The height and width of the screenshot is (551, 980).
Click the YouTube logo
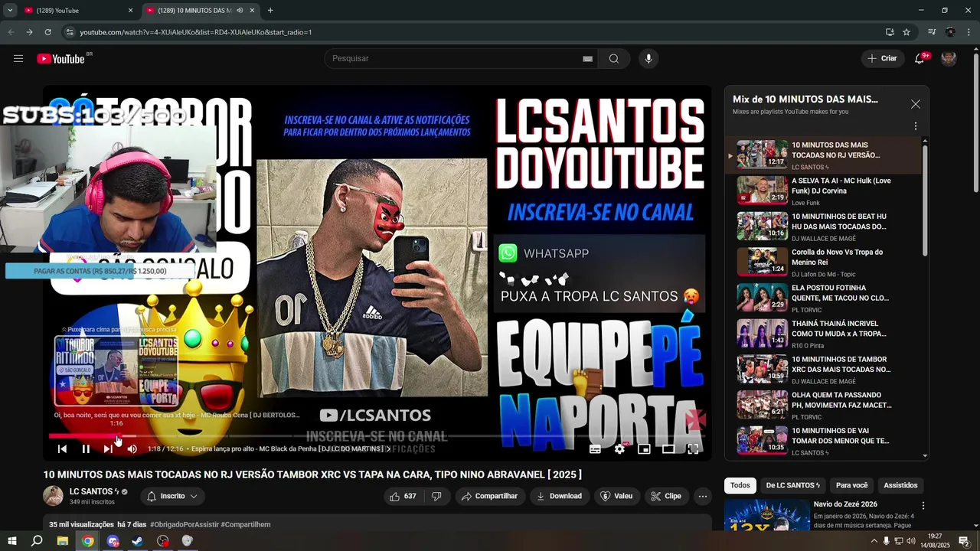point(60,58)
